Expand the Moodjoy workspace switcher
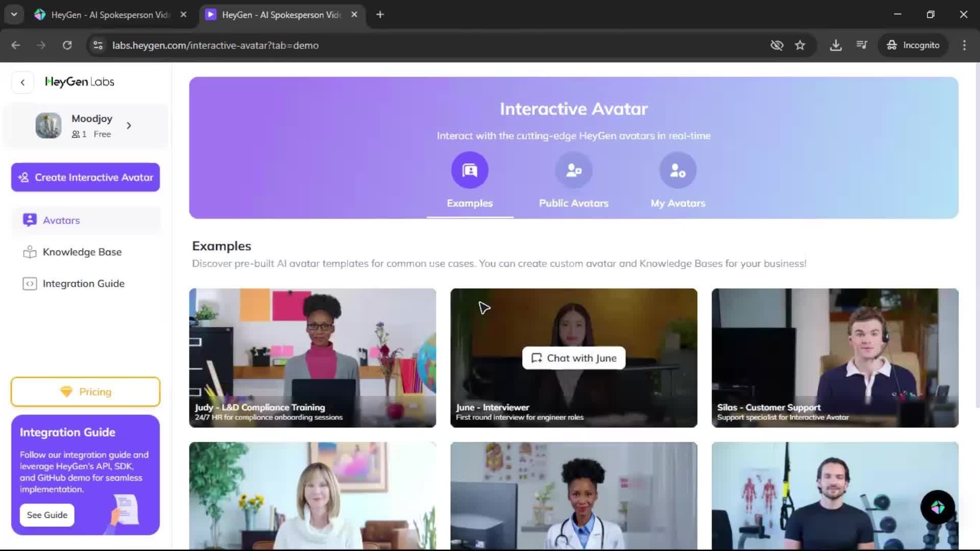The width and height of the screenshot is (980, 551). point(129,126)
